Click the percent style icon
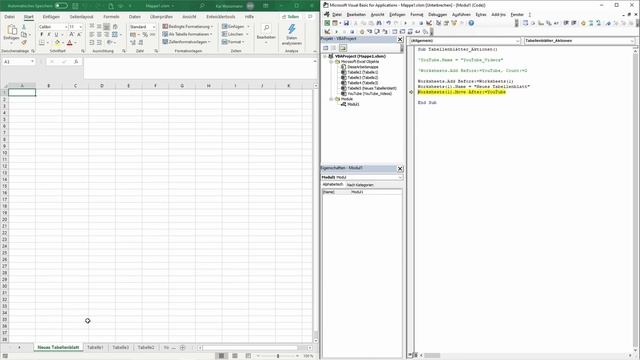 [x=145, y=35]
